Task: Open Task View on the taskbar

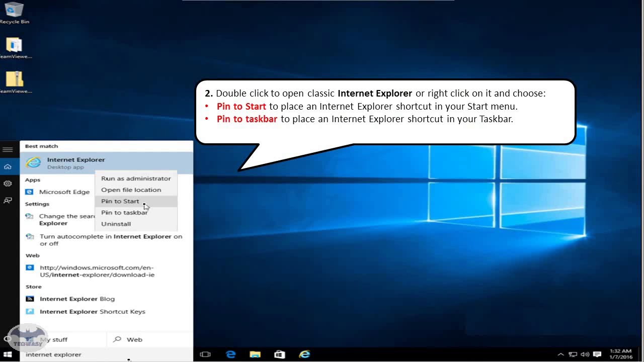Action: (205, 354)
